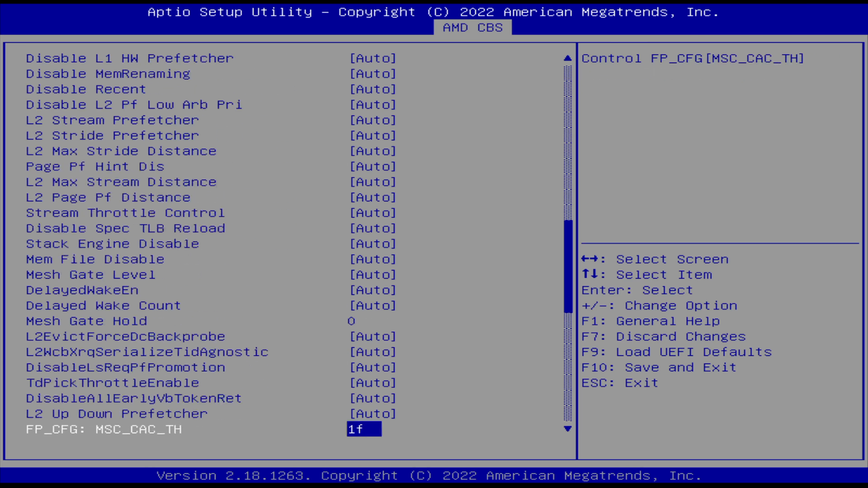The height and width of the screenshot is (488, 868).
Task: Click the F7: Discard Changes hint
Action: coord(664,337)
